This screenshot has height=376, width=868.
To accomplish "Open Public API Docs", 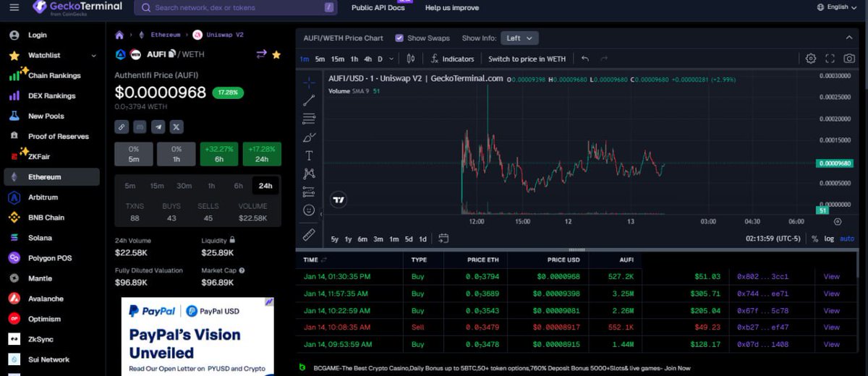I will coord(378,7).
